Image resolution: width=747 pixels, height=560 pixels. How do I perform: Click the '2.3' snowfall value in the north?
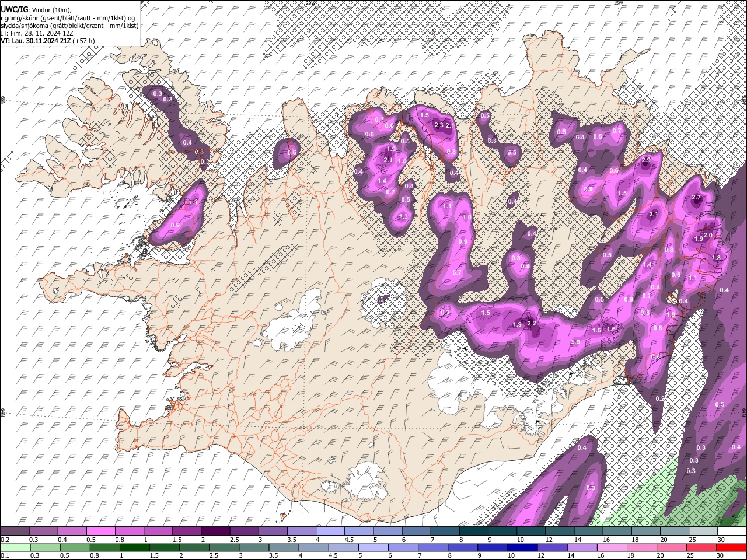click(439, 125)
